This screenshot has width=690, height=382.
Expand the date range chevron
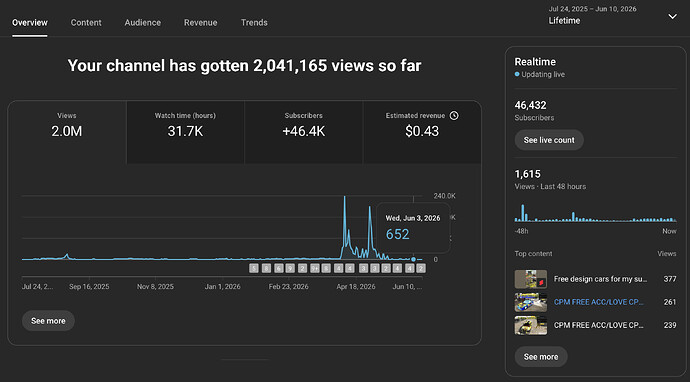[672, 17]
